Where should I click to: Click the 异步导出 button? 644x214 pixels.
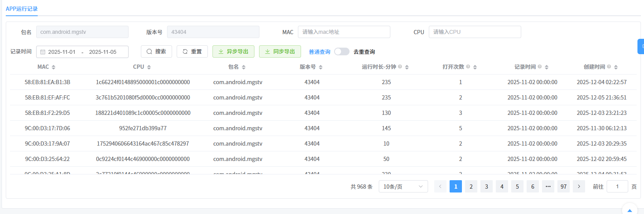tap(233, 51)
